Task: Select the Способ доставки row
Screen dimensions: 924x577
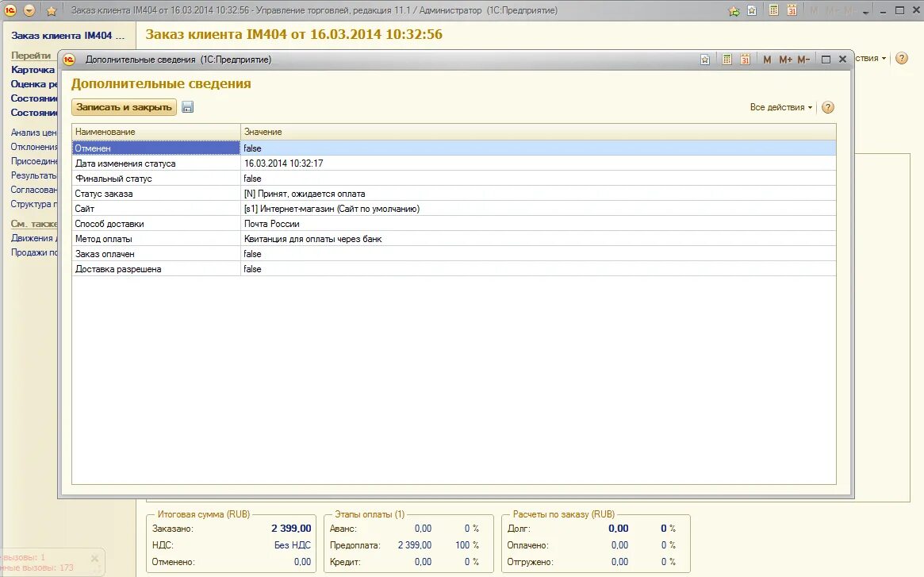Action: click(454, 224)
